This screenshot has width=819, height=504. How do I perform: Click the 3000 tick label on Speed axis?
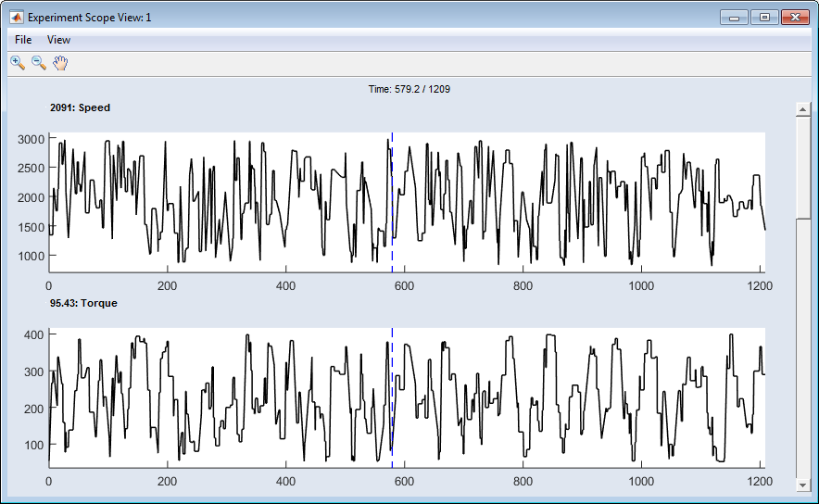(x=31, y=139)
